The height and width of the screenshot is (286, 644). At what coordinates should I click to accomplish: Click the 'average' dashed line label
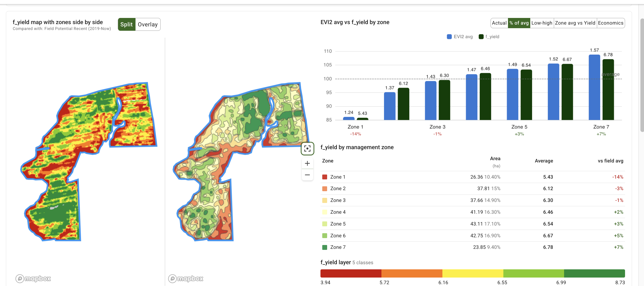(610, 74)
